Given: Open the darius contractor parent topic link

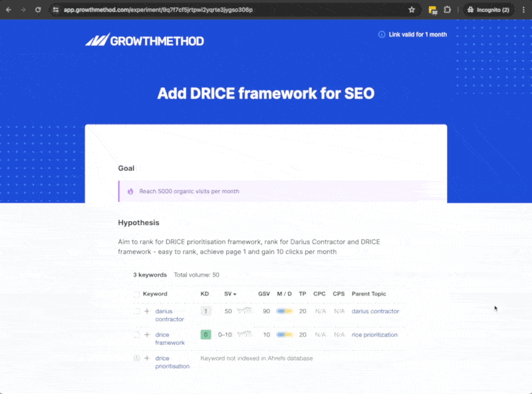Looking at the screenshot, I should (375, 311).
